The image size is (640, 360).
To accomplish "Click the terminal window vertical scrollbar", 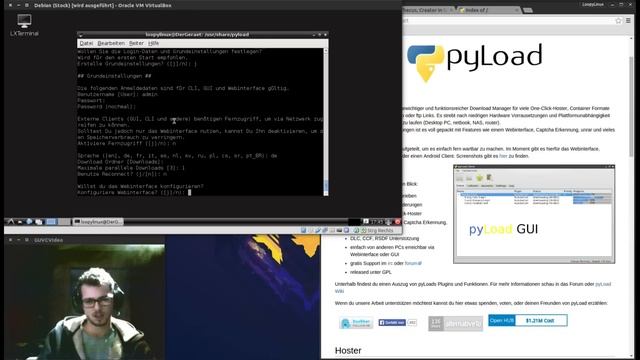I will point(326,122).
